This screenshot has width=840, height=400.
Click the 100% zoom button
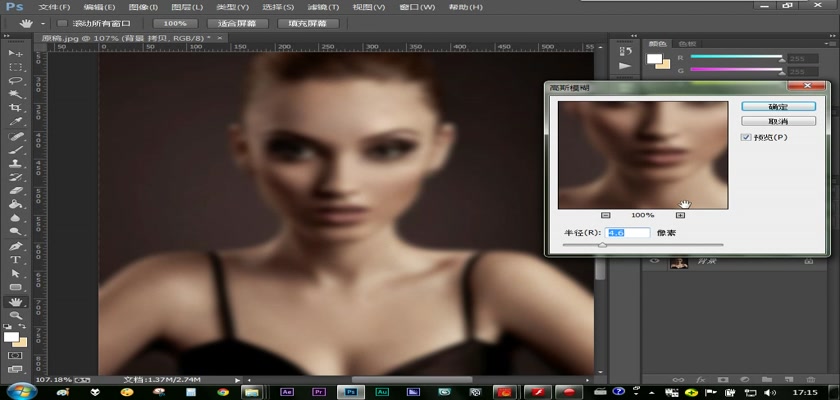click(x=175, y=24)
